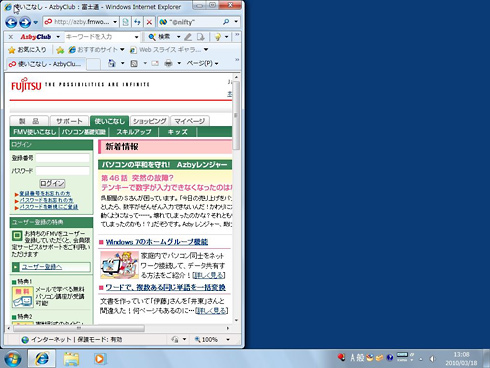
Task: Open Windows 7のホームグループ機能 article link
Action: click(x=157, y=242)
